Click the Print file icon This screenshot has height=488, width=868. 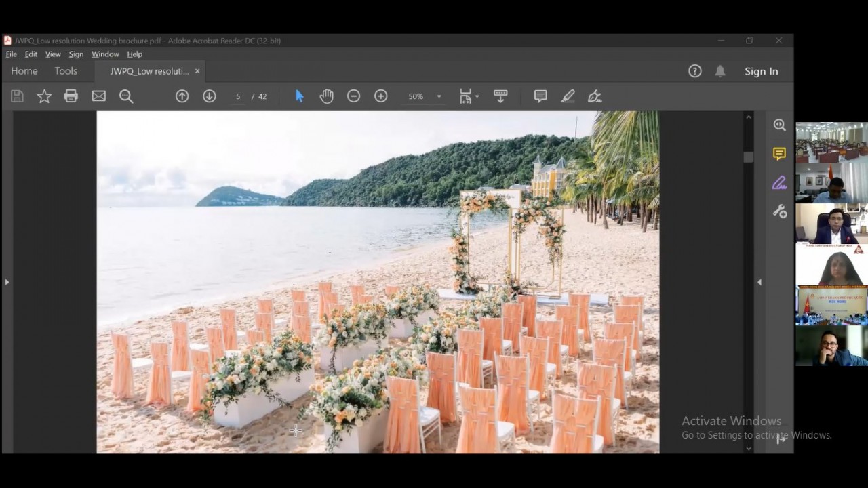[x=71, y=96]
